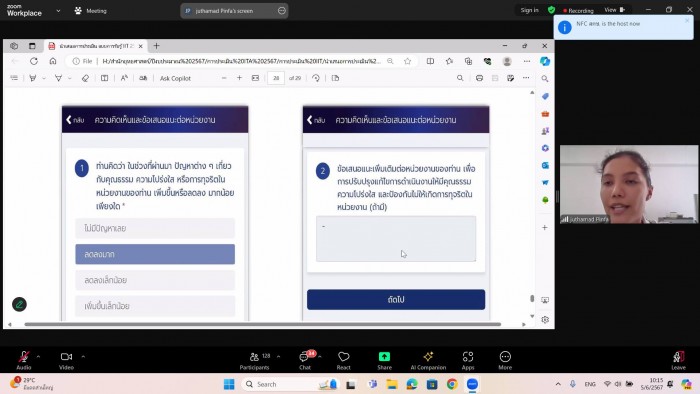Open split screen view in Edge
Viewport: 700px width, 394px height.
click(430, 61)
